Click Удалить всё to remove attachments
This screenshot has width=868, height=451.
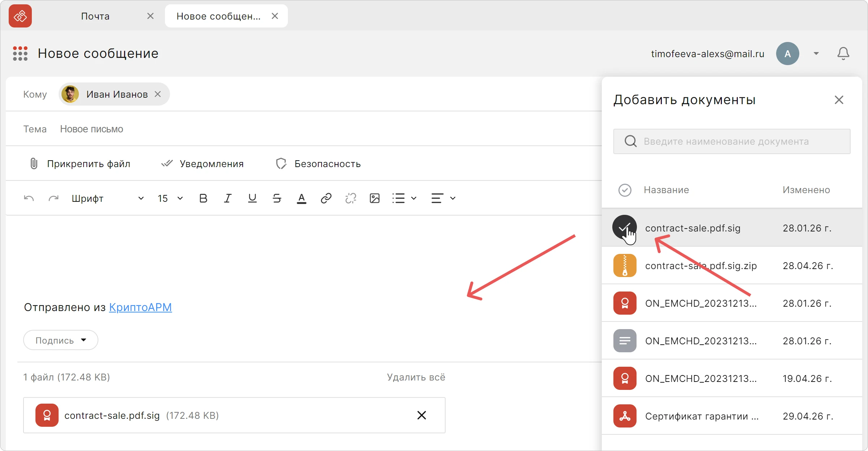pos(416,377)
